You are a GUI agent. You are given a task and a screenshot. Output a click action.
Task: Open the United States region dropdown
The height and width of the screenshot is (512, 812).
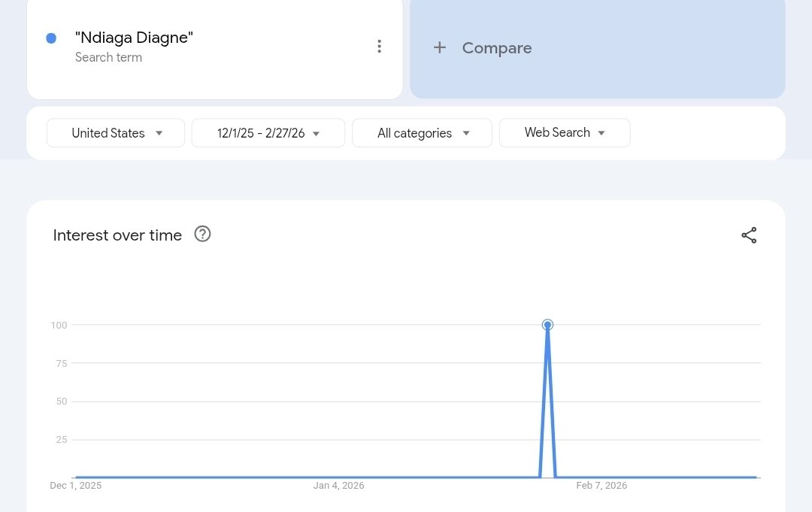pos(116,133)
